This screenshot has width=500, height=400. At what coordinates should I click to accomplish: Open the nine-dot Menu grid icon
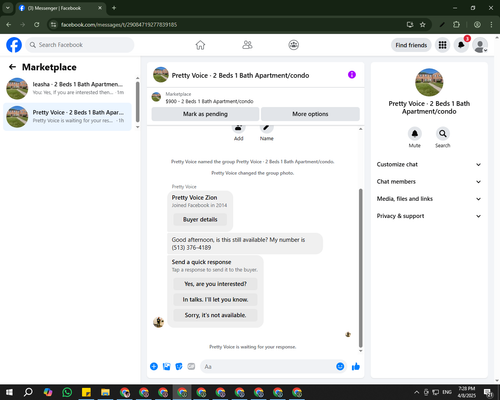442,45
